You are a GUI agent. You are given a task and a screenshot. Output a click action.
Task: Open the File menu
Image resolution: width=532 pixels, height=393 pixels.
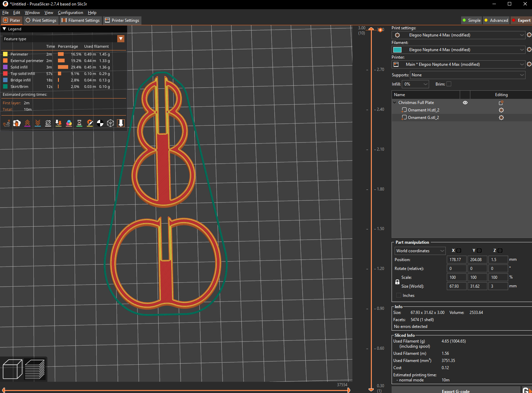5,13
